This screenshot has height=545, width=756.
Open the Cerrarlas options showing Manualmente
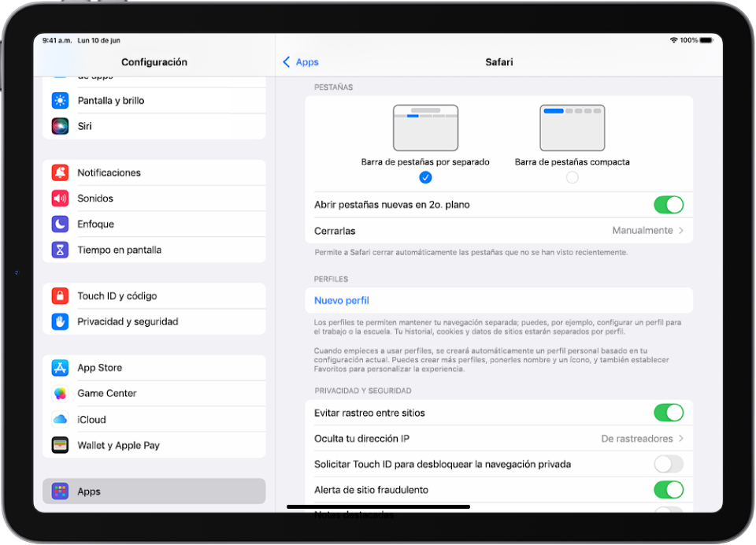click(x=646, y=231)
